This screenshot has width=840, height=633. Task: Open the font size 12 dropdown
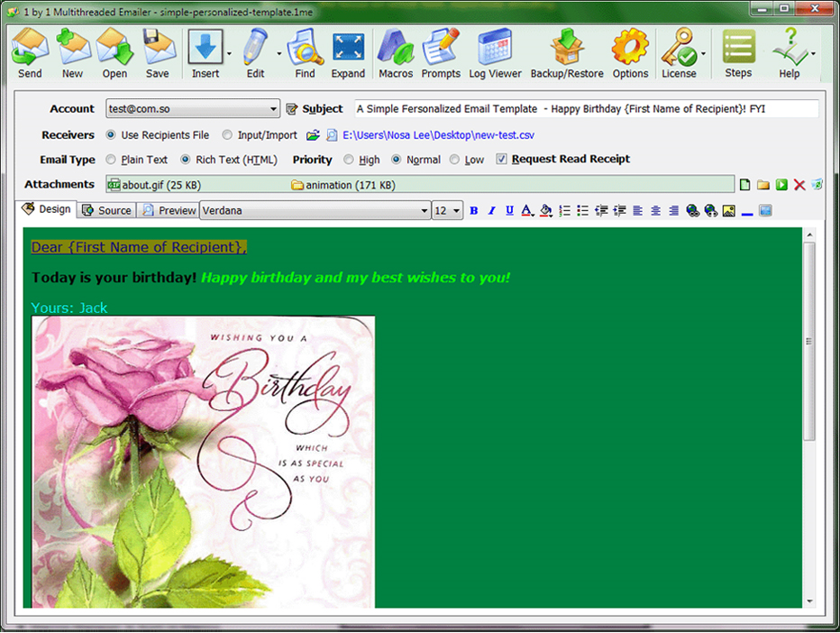point(457,211)
